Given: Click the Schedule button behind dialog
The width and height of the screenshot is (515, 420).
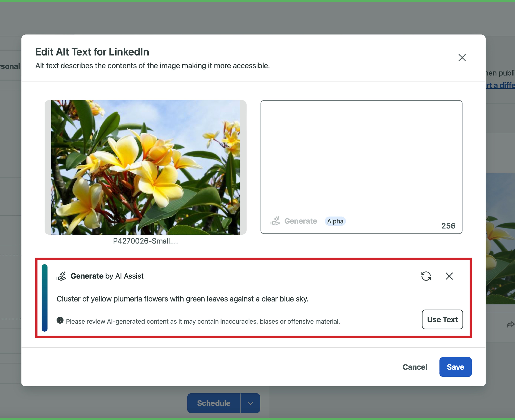Looking at the screenshot, I should tap(214, 403).
